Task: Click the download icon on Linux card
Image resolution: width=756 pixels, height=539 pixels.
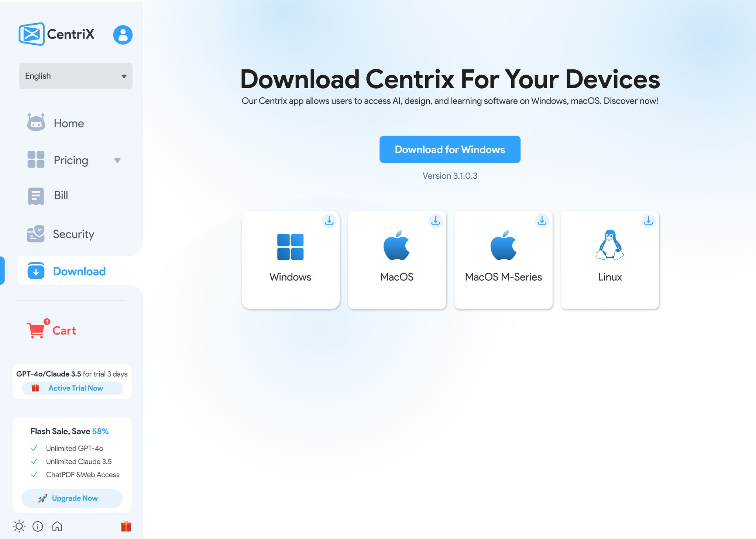Action: [x=648, y=221]
